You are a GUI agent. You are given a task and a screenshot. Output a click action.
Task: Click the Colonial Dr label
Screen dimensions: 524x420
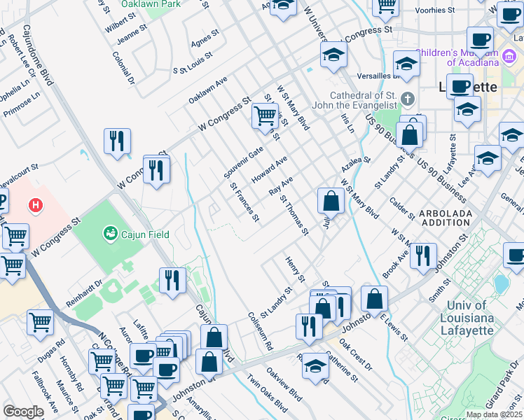(124, 68)
